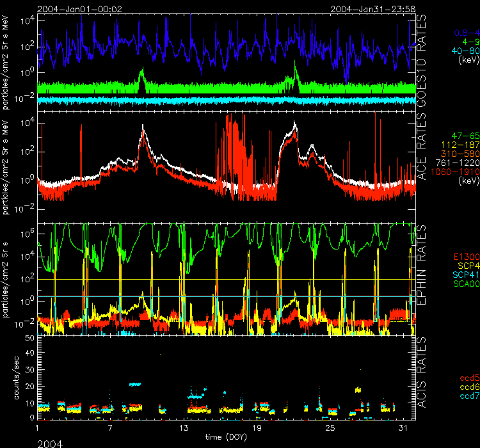Choose the orange 310-580 legend entry
Viewport: 480px width, 448px height.
460,155
